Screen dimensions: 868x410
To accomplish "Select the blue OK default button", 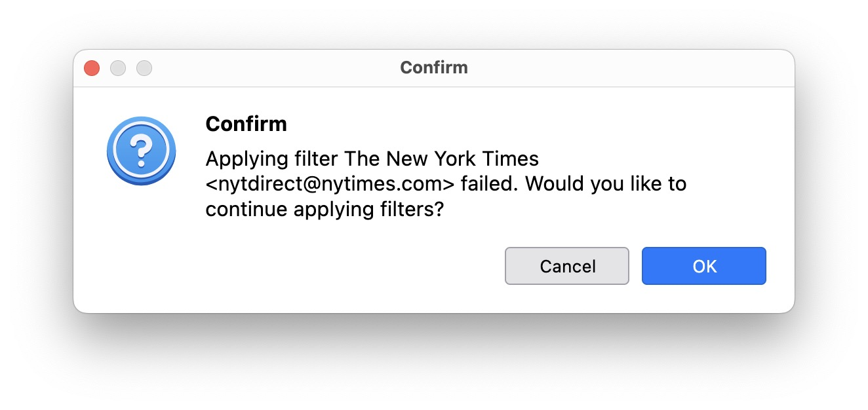I will tap(703, 266).
